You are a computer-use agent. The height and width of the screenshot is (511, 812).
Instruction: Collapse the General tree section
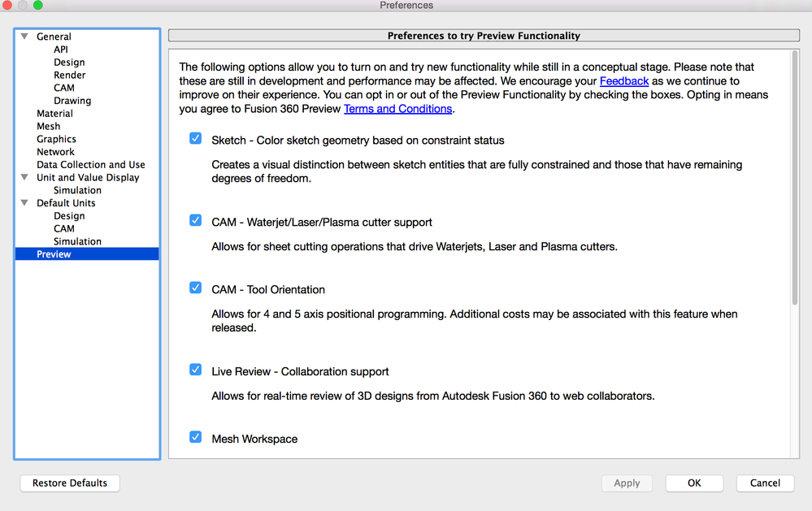click(x=24, y=37)
